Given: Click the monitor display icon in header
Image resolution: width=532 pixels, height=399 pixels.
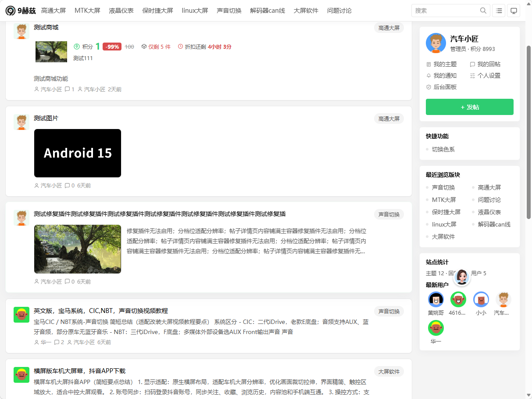Looking at the screenshot, I should coord(514,11).
